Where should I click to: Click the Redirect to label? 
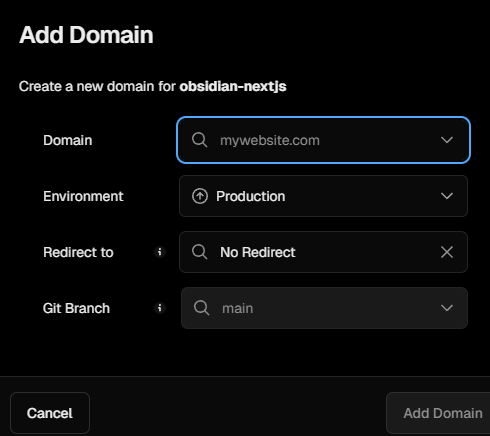coord(78,252)
